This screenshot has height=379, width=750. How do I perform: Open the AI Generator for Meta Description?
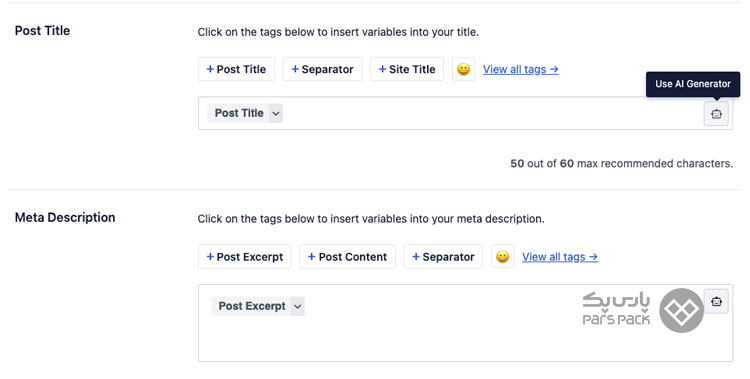coord(716,301)
